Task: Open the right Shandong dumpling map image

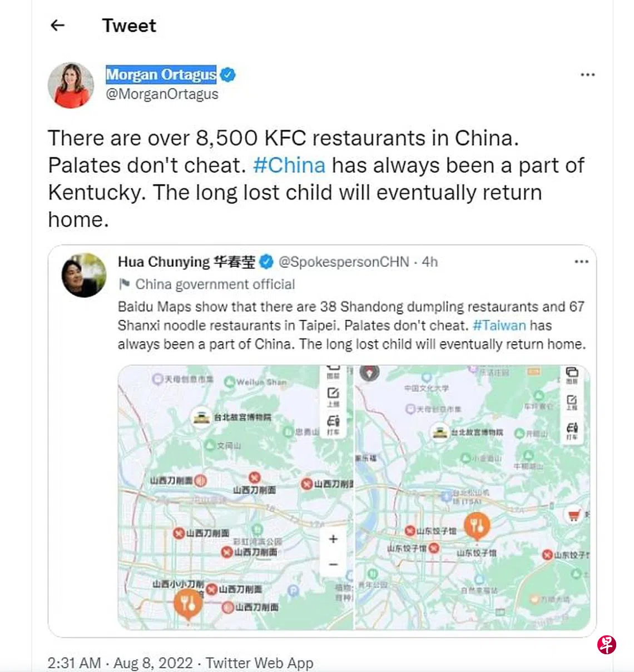Action: tap(473, 497)
